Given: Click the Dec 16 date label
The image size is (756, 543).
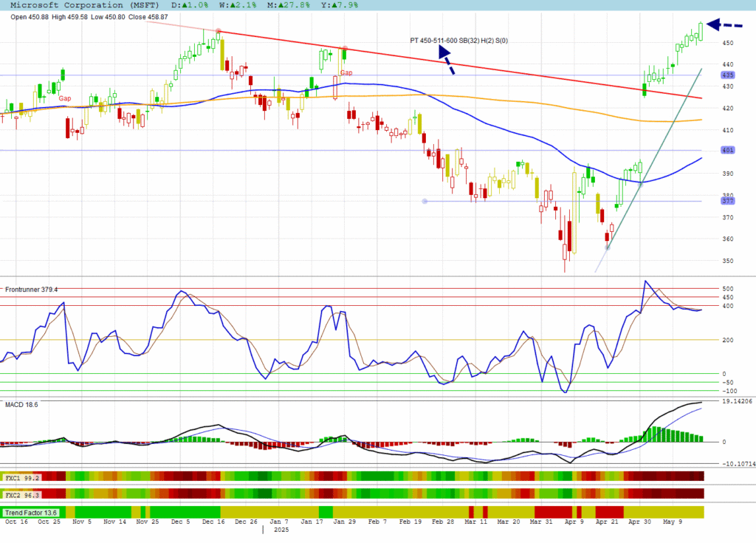Looking at the screenshot, I should [x=213, y=522].
